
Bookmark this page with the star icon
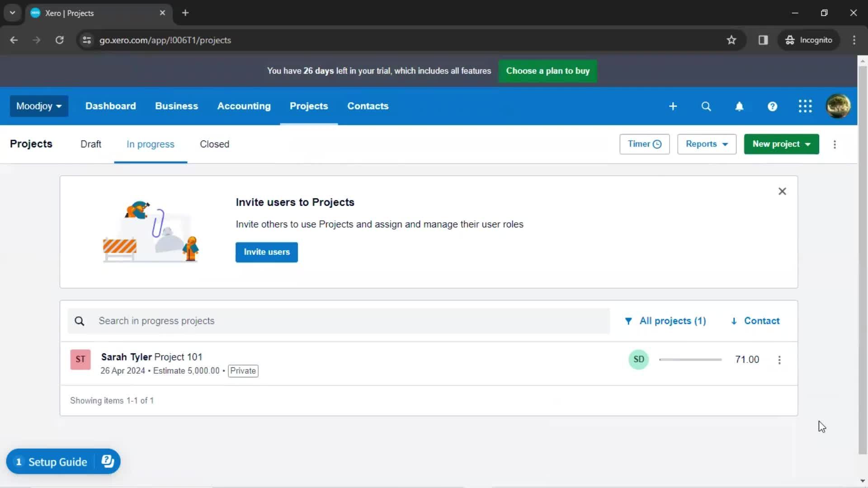(731, 40)
